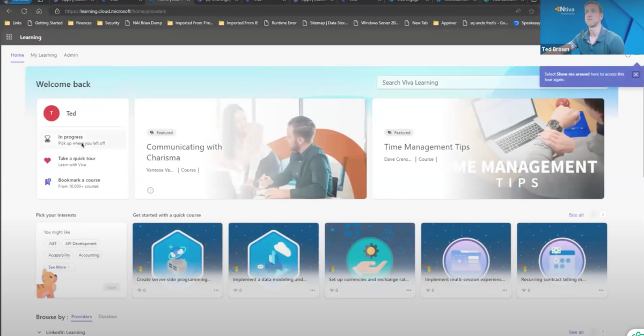Click See all next to quick courses
644x336 pixels.
575,214
